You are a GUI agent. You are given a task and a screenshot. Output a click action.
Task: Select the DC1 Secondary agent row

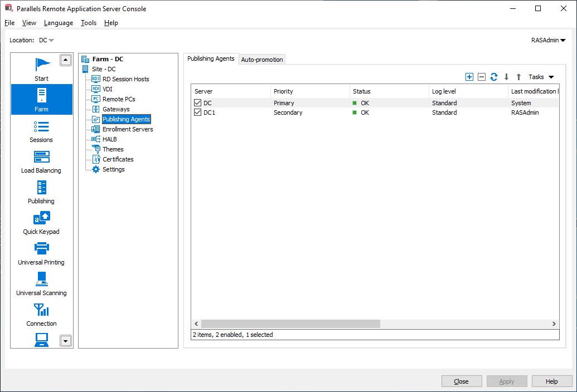click(x=375, y=112)
